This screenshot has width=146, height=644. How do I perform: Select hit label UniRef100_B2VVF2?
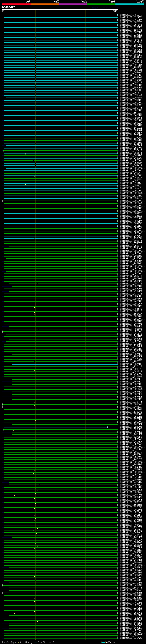(131, 437)
